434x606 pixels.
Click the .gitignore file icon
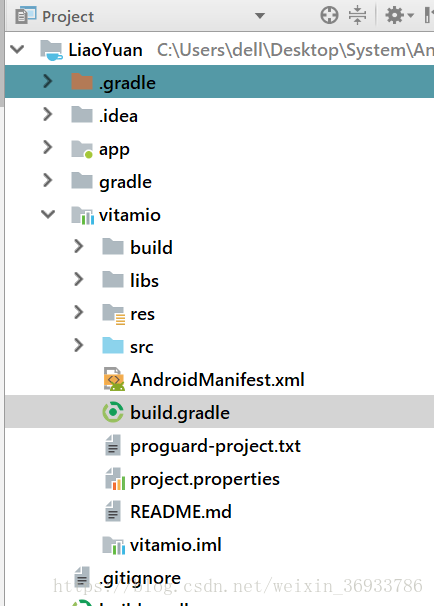pos(82,577)
